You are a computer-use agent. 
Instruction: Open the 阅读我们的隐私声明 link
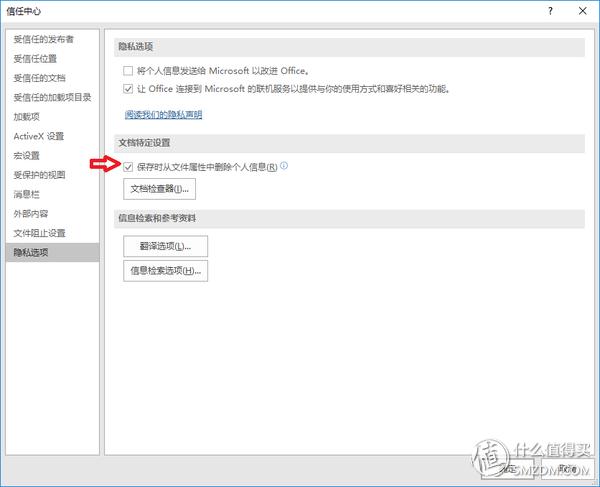[x=163, y=114]
